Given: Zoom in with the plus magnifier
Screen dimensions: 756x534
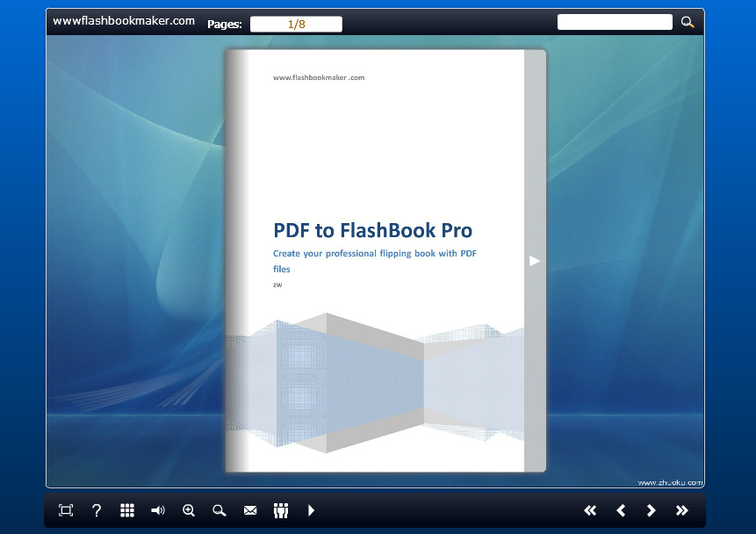Looking at the screenshot, I should coord(189,510).
